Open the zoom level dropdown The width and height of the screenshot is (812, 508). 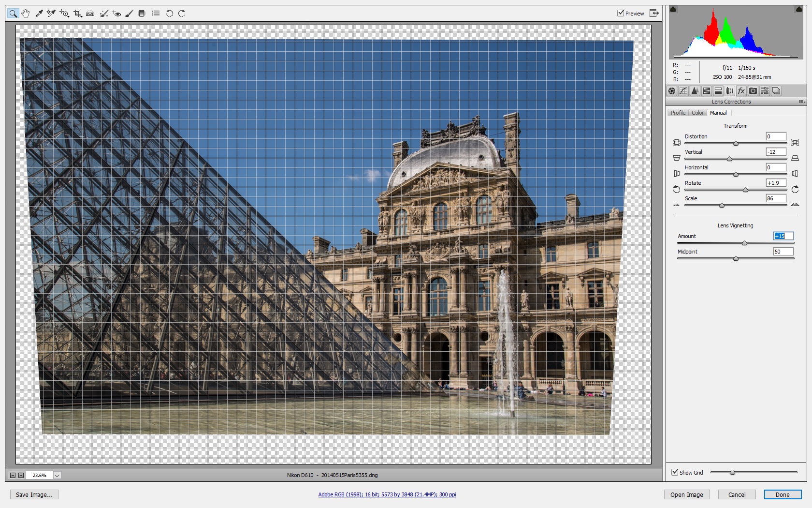(x=57, y=476)
